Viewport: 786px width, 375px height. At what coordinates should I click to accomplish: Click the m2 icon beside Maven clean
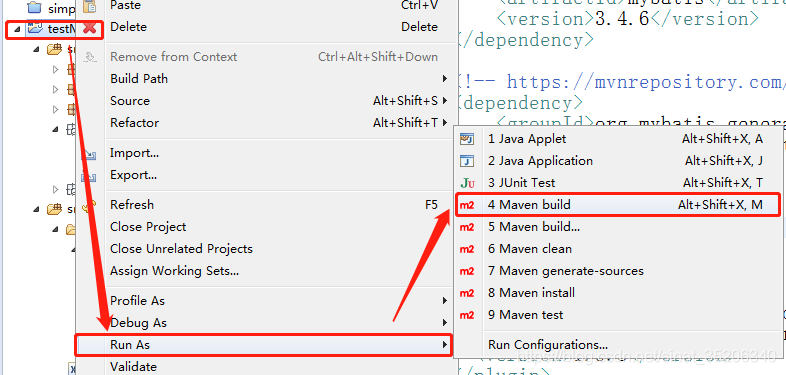coord(467,249)
